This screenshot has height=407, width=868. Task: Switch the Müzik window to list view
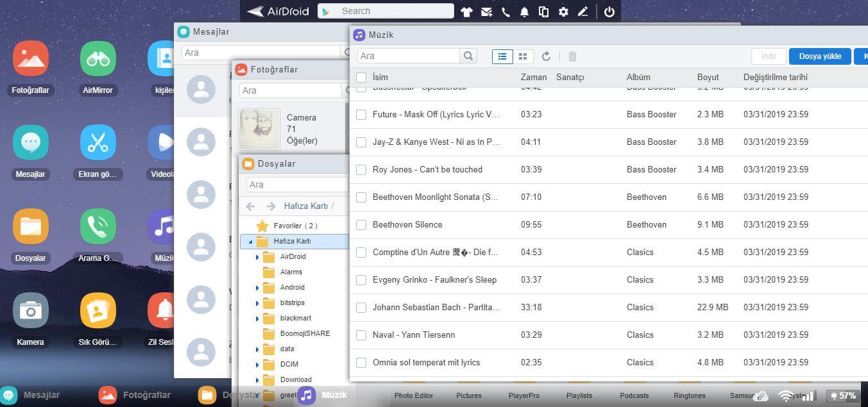502,56
